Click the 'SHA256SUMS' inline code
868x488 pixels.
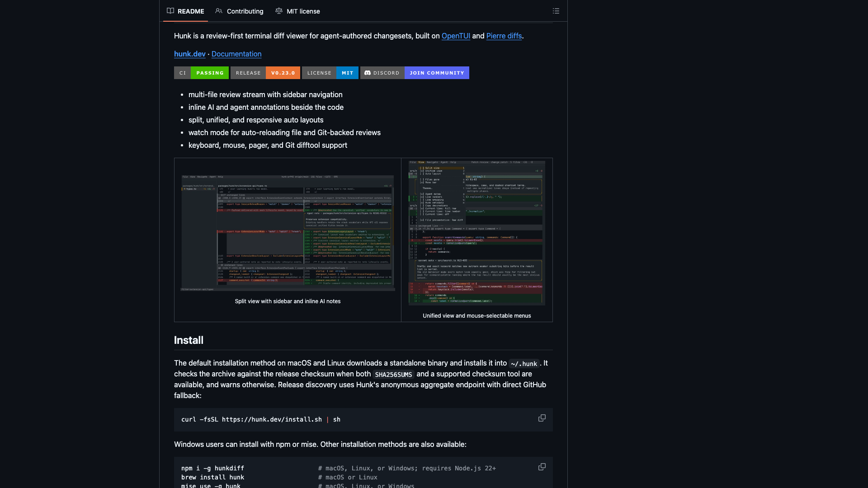point(393,374)
